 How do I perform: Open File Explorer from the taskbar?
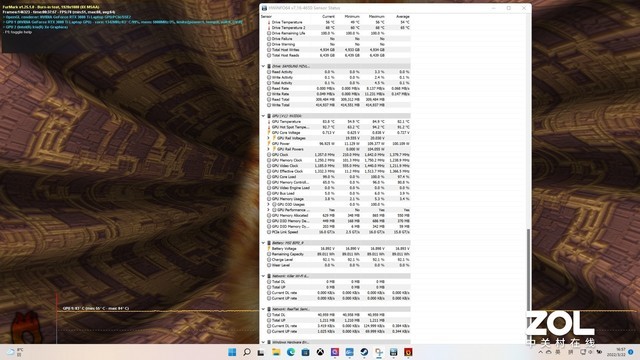tap(276, 352)
